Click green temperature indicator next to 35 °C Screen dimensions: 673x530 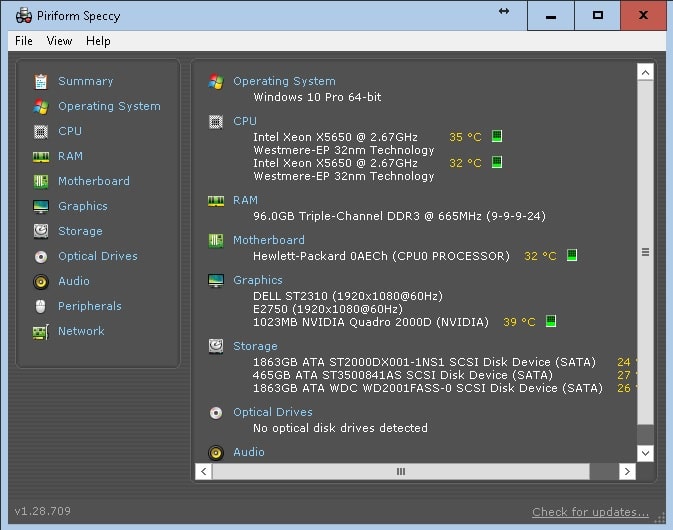497,136
